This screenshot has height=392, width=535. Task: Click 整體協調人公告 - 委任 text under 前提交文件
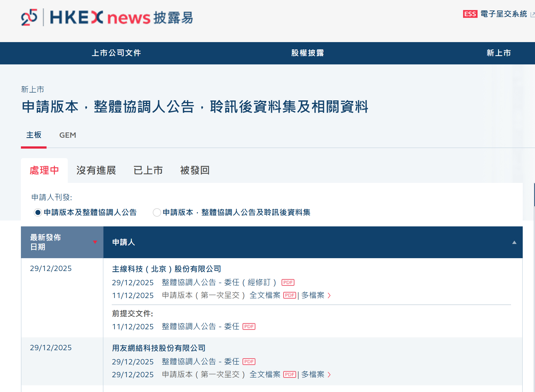coord(200,326)
